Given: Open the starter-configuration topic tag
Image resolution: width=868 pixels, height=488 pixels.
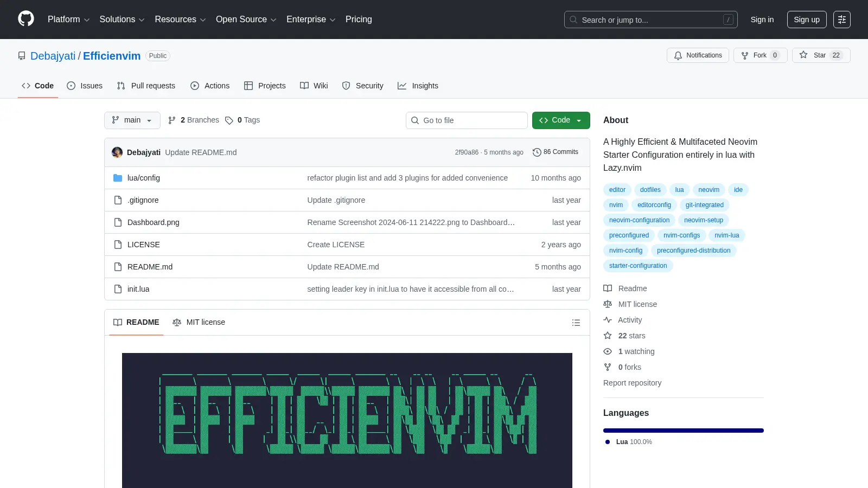Looking at the screenshot, I should click(638, 266).
